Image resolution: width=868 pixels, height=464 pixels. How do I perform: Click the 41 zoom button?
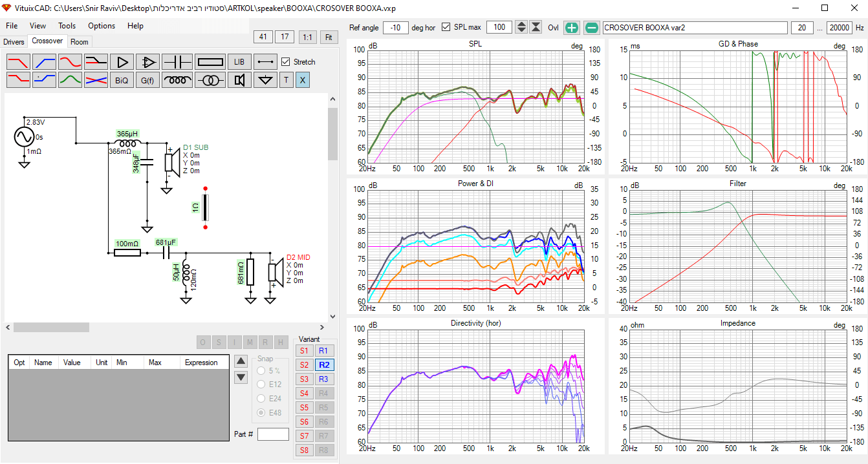pos(263,37)
